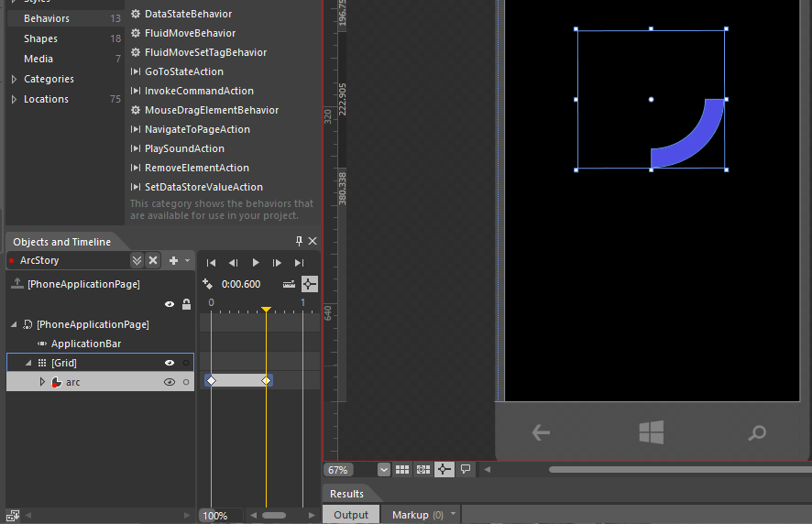Expand the Categories section
The height and width of the screenshot is (524, 812).
click(x=14, y=80)
